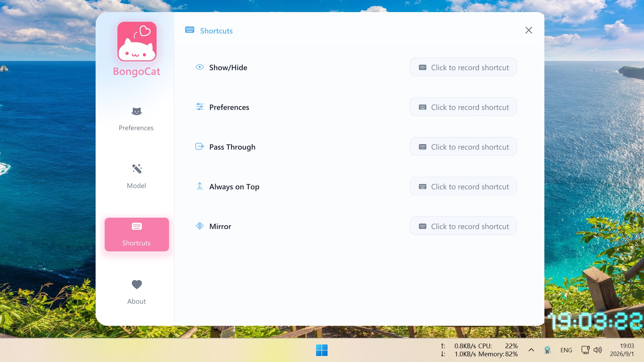Click the character tray icon in taskbar
This screenshot has width=644, height=362.
pos(547,350)
